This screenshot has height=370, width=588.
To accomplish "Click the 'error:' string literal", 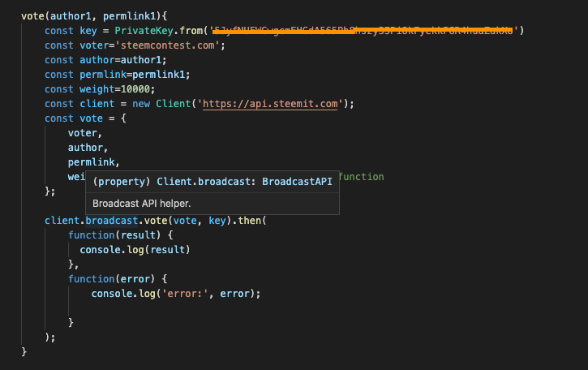I will click(x=185, y=294).
